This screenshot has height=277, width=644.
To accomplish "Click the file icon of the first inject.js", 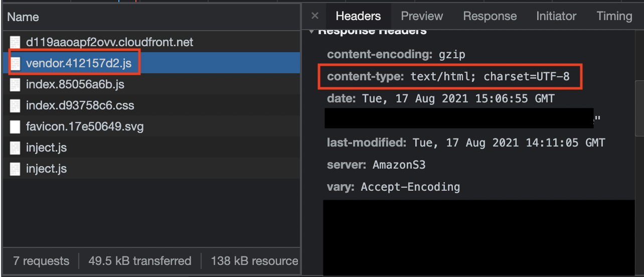I will coord(16,148).
